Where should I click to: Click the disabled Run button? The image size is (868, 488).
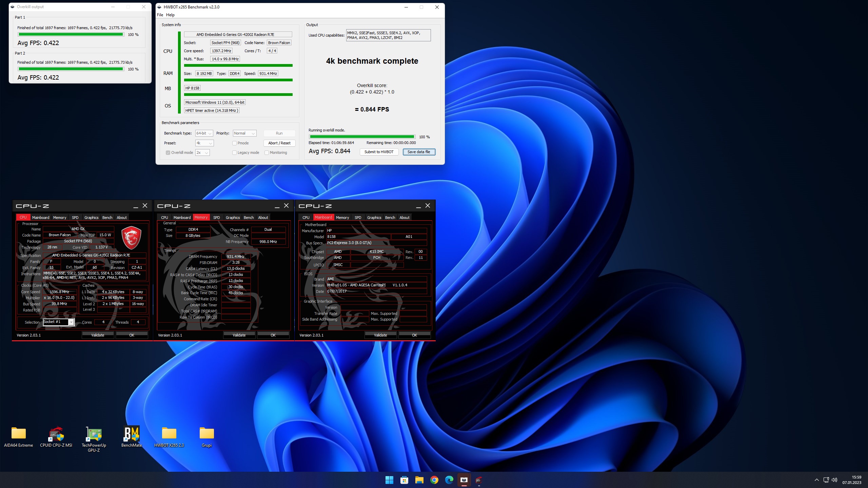click(x=279, y=133)
